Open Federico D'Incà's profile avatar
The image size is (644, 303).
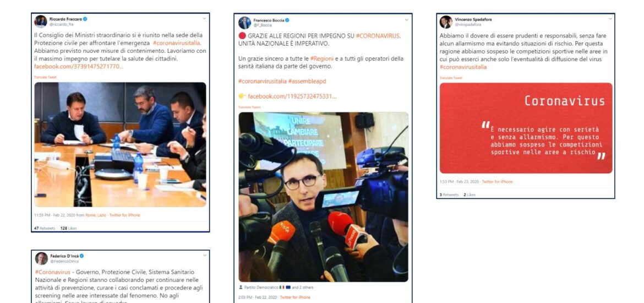(41, 258)
